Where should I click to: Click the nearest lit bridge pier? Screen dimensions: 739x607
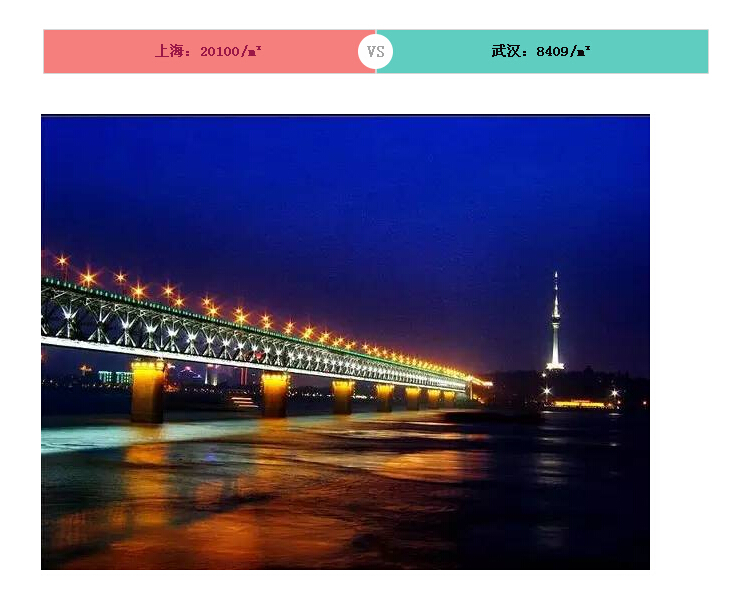pyautogui.click(x=148, y=391)
